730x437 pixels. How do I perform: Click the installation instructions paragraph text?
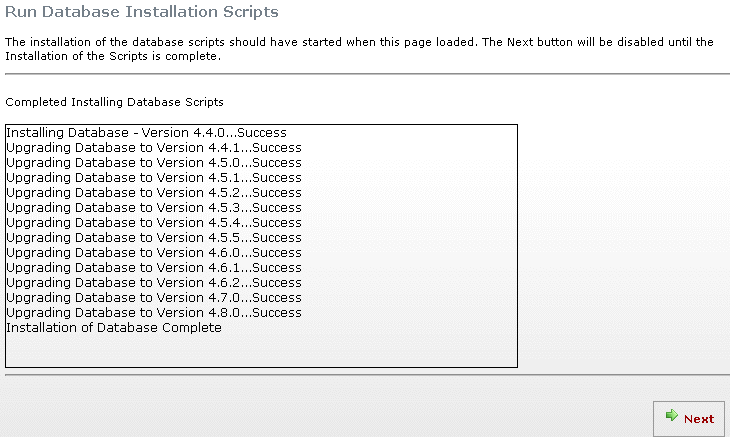pyautogui.click(x=359, y=49)
